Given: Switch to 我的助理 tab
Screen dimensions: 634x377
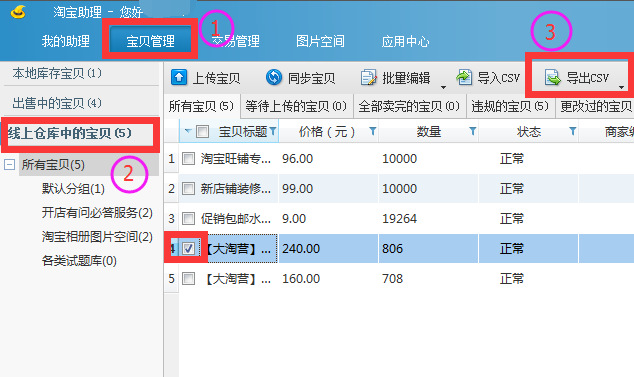Looking at the screenshot, I should click(x=66, y=41).
